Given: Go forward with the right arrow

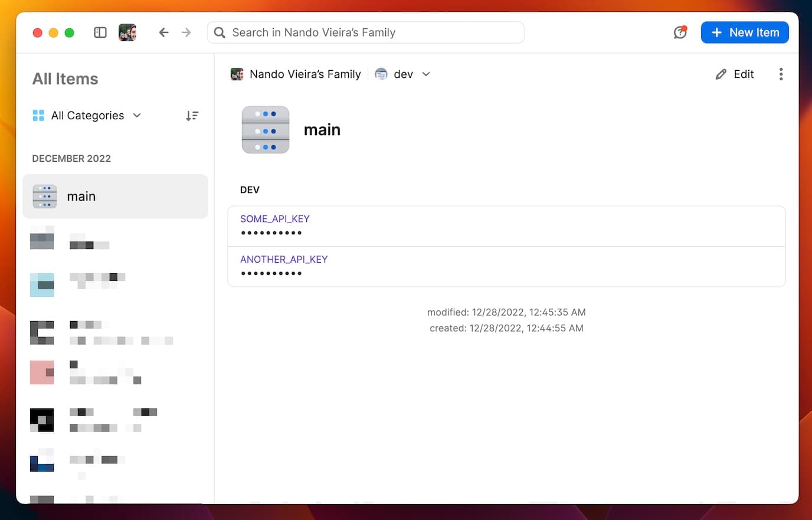Looking at the screenshot, I should [186, 32].
